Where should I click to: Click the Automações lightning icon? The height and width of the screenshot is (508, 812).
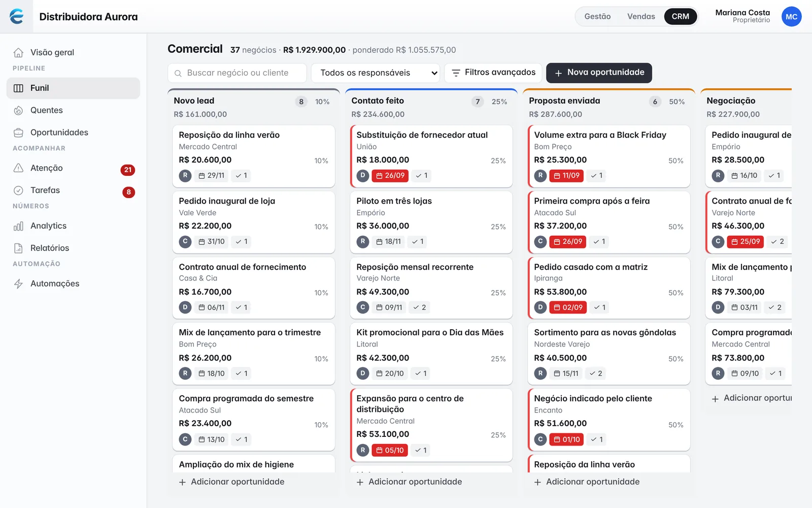pyautogui.click(x=18, y=284)
